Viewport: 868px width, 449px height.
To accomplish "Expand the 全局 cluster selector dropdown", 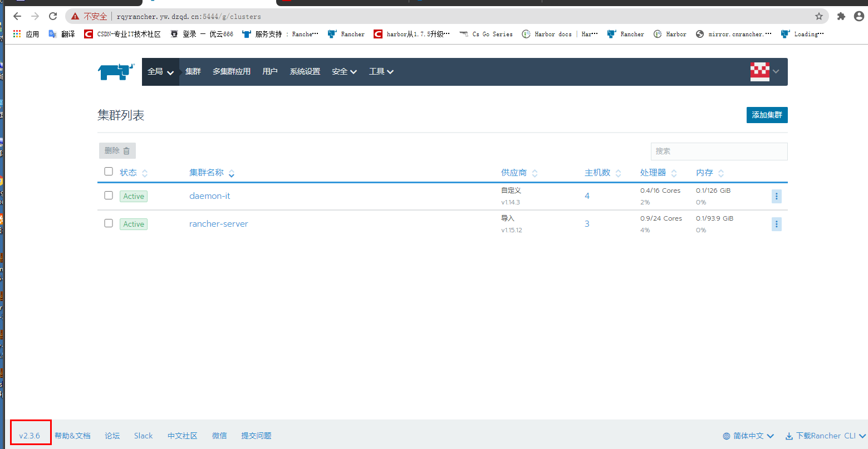I will 160,71.
